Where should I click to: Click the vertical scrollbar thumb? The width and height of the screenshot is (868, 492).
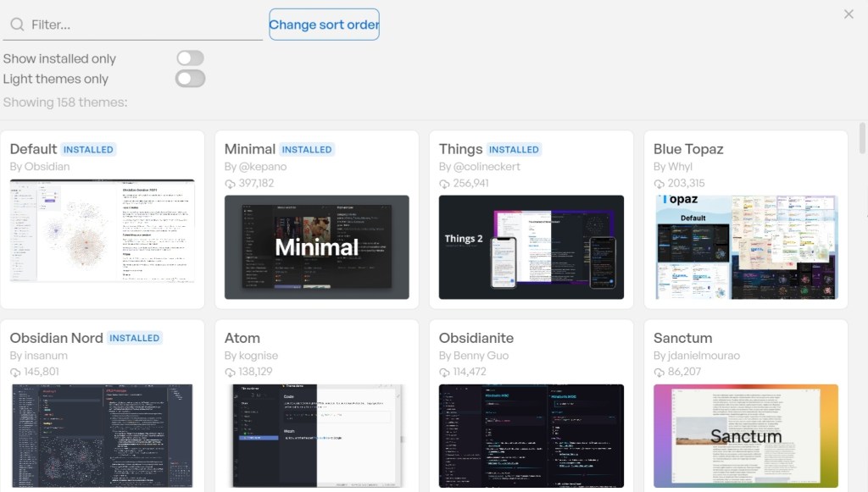(862, 138)
